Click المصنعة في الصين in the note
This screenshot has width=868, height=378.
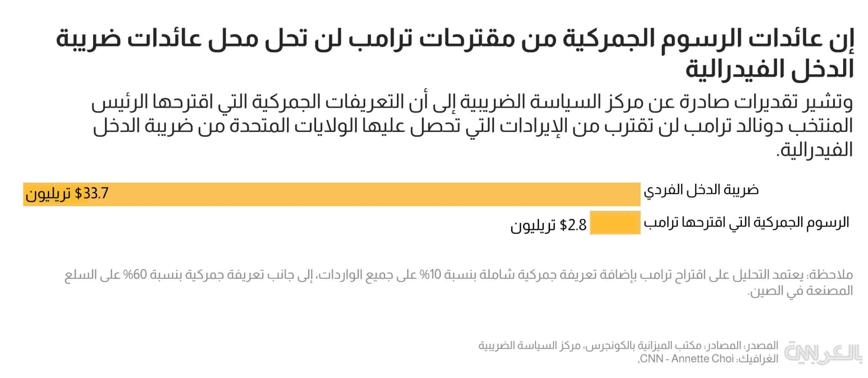point(801,291)
